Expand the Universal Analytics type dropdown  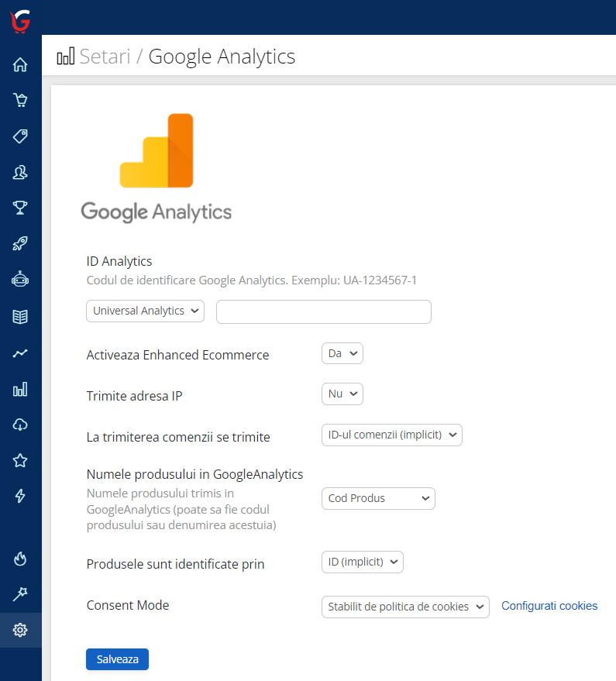tap(145, 311)
